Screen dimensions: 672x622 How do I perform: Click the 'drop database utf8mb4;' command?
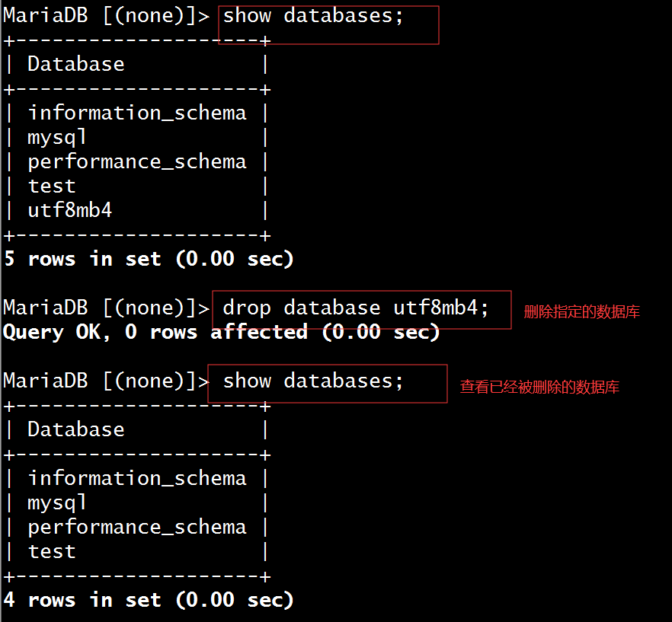[355, 308]
